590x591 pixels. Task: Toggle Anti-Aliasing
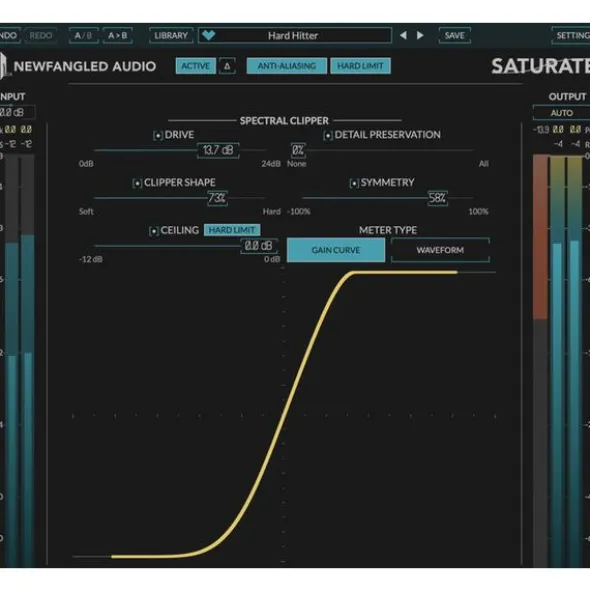point(287,66)
